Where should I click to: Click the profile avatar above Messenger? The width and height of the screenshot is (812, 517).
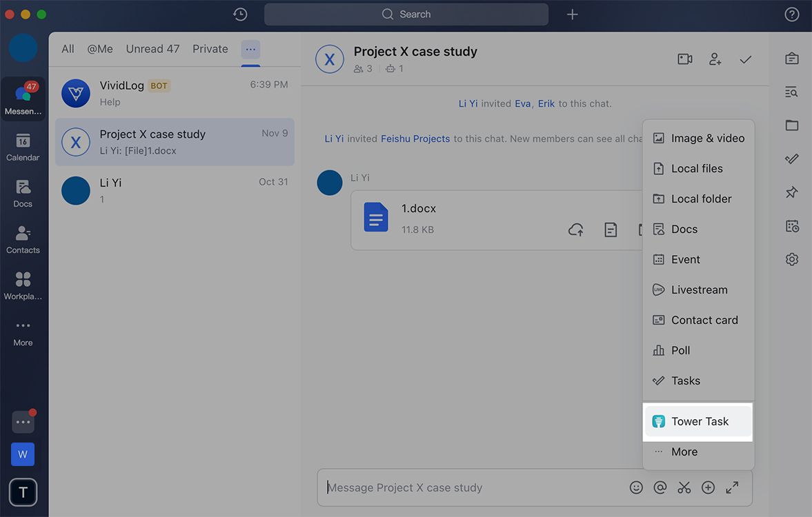point(23,48)
